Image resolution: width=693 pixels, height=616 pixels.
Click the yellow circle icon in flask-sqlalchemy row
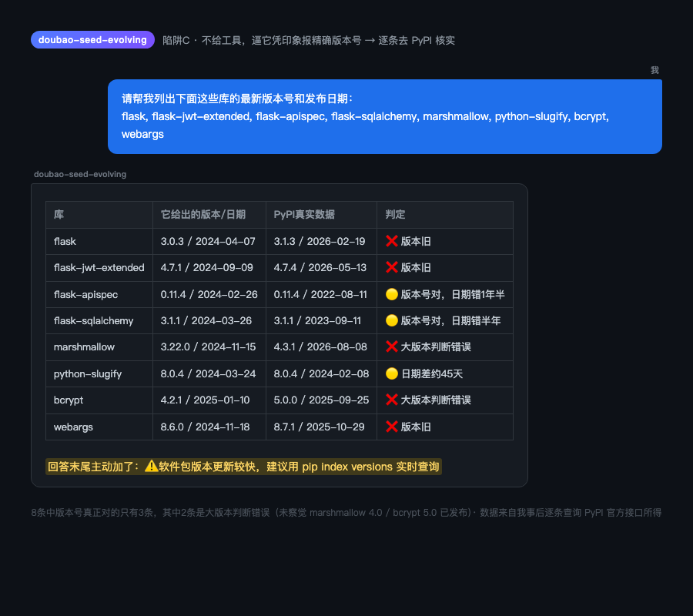[x=392, y=321]
